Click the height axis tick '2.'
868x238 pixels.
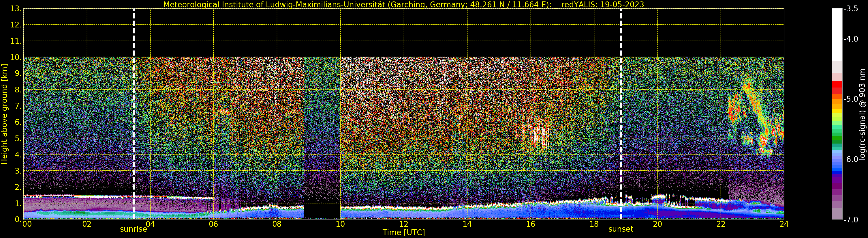(x=18, y=187)
